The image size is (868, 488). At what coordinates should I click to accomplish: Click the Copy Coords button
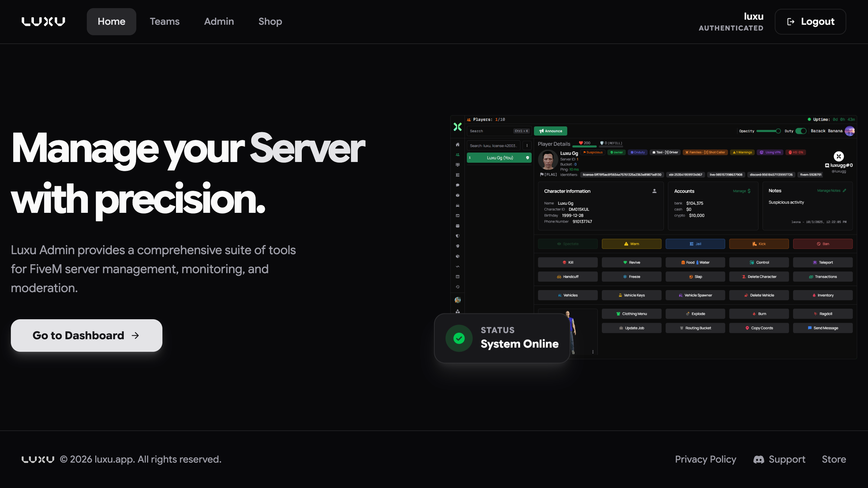(x=759, y=328)
